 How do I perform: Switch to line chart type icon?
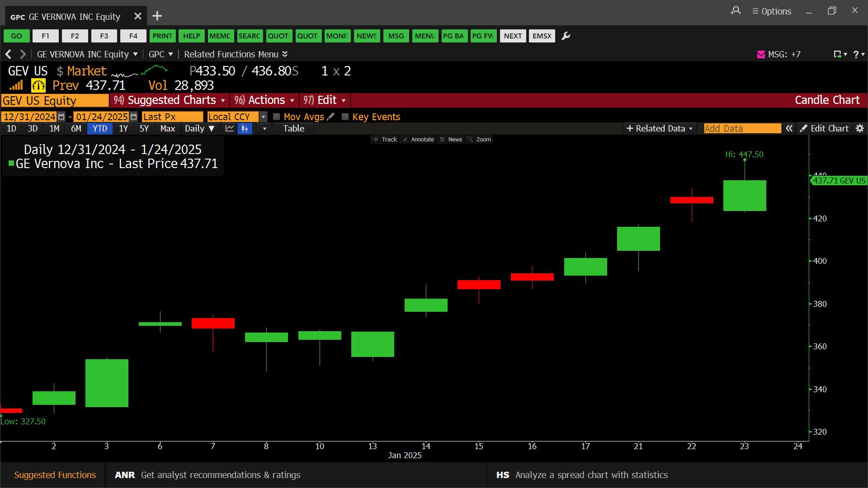[x=230, y=129]
